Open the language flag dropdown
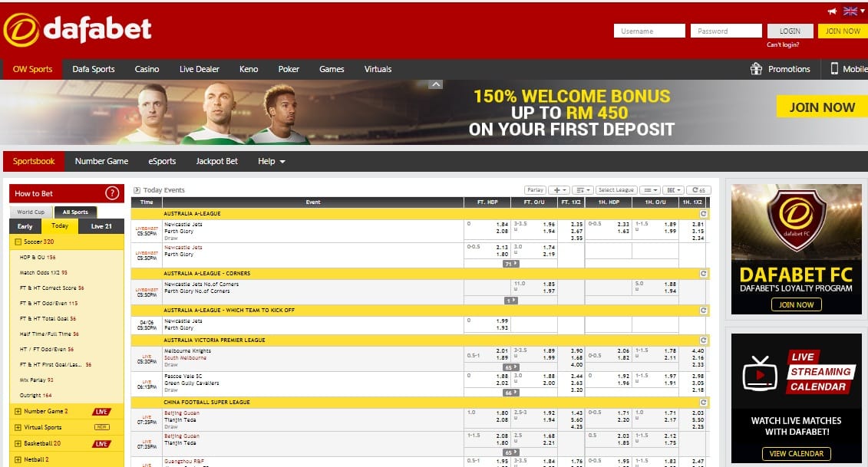Viewport: 868px width, 467px height. click(x=853, y=12)
